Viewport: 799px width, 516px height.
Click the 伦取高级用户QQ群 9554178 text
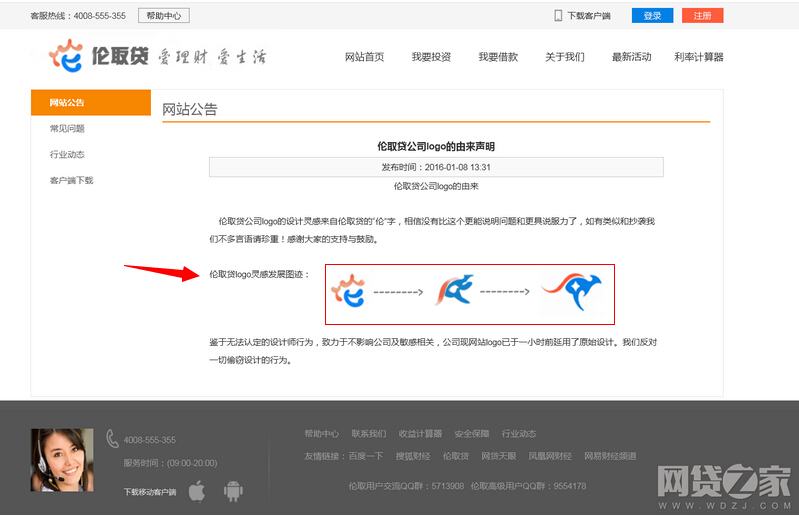[528, 486]
